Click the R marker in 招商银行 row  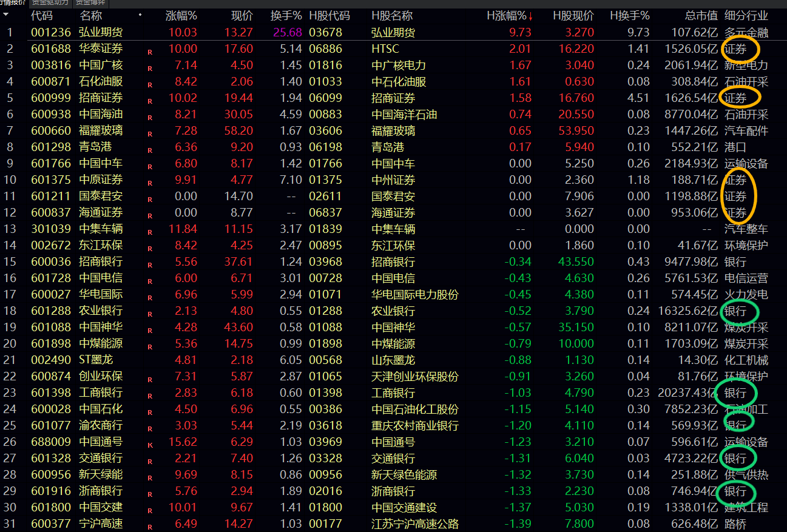click(x=149, y=266)
